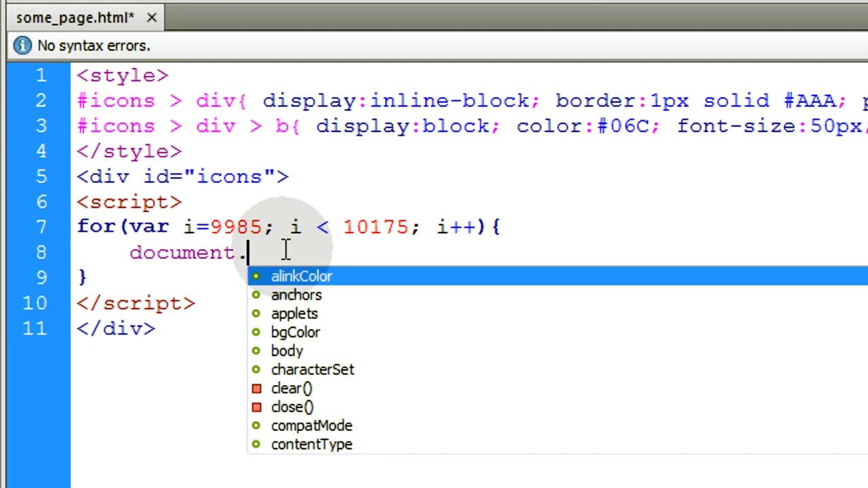868x488 pixels.
Task: Click the closing </div> tag
Action: pyautogui.click(x=116, y=329)
